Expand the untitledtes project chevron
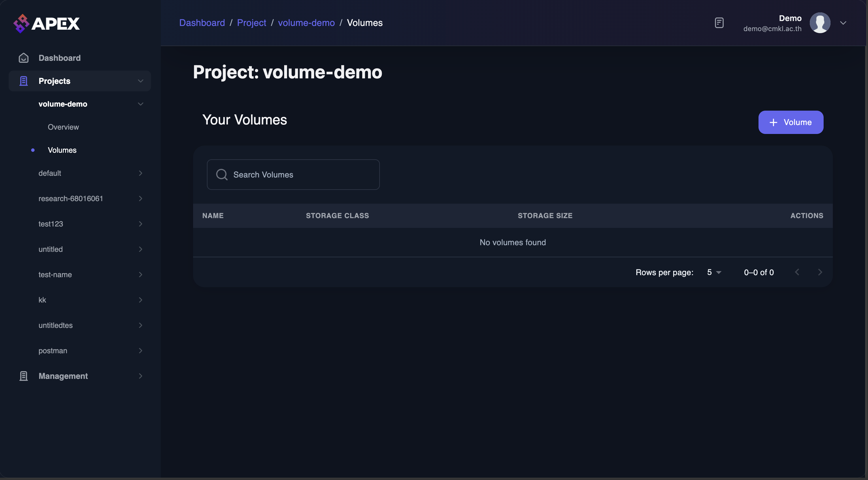 click(x=141, y=325)
